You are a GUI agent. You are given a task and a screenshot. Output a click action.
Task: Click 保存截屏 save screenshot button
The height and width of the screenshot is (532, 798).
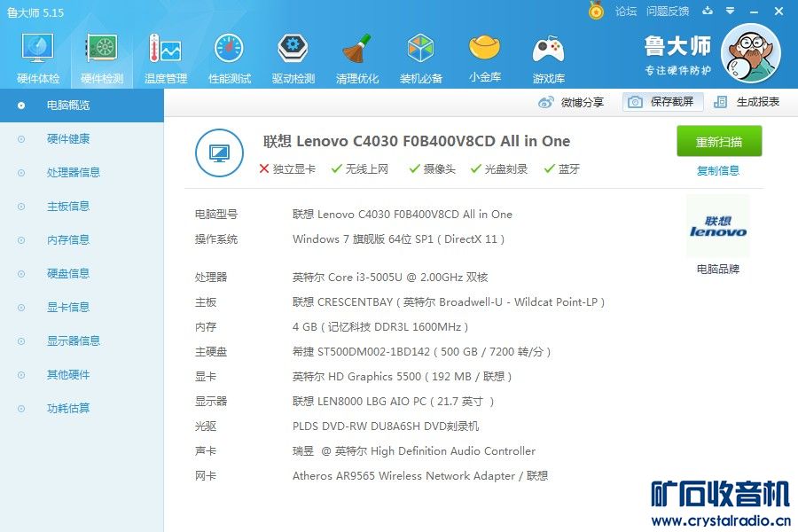[662, 102]
